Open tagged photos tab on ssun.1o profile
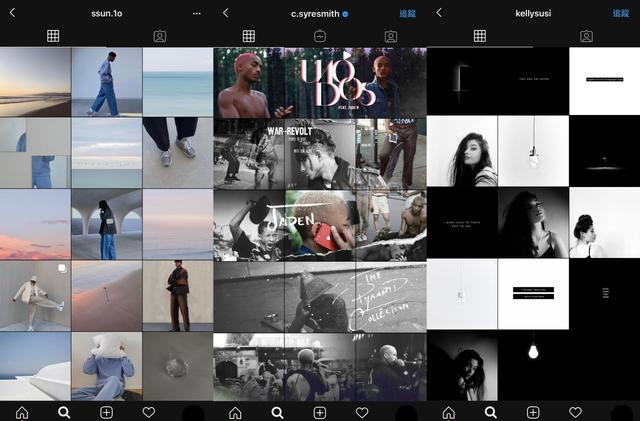This screenshot has width=640, height=421. 160,36
